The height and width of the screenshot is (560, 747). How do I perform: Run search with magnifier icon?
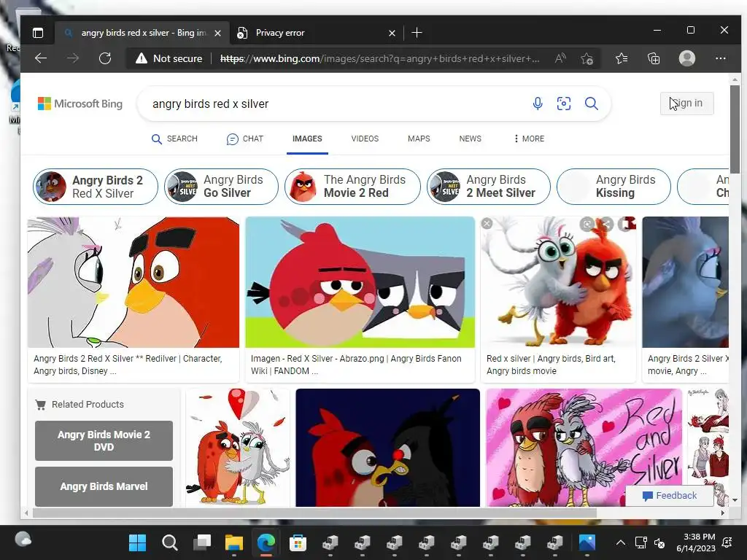pos(591,104)
